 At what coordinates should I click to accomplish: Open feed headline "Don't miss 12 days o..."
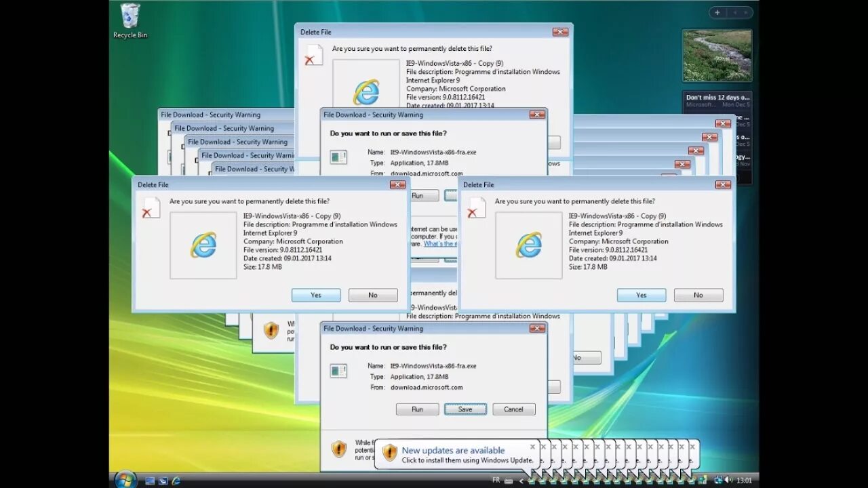717,97
